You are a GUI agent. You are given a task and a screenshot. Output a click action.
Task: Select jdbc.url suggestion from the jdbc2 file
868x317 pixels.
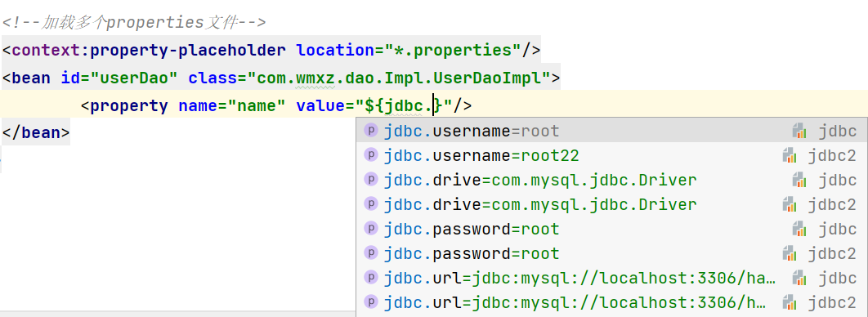[611, 302]
